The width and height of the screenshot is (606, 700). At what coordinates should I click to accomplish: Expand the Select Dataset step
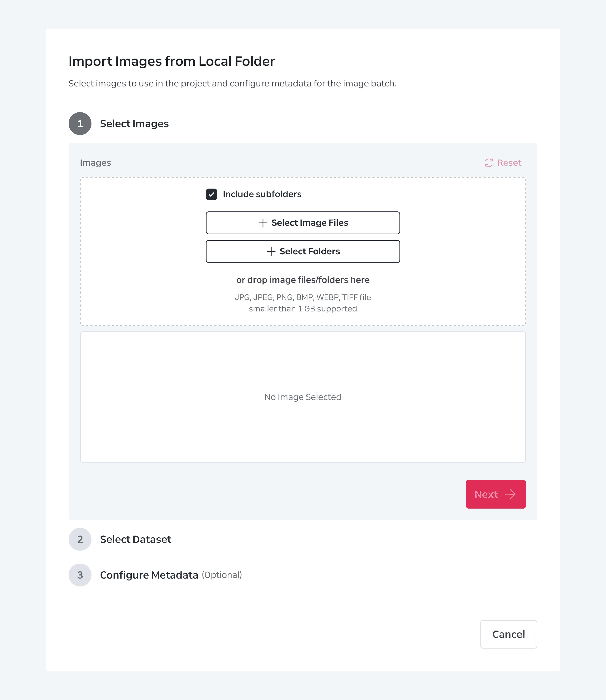136,540
